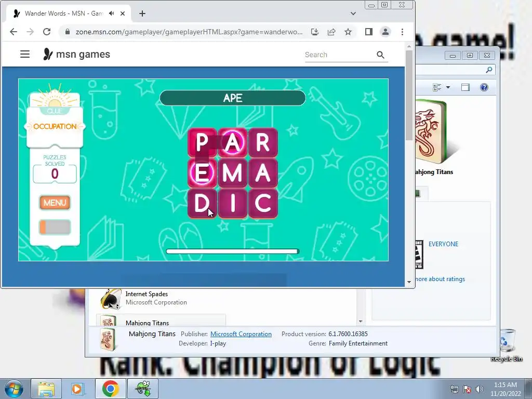Open the Windows Start button
This screenshot has height=399, width=532.
coord(14,389)
